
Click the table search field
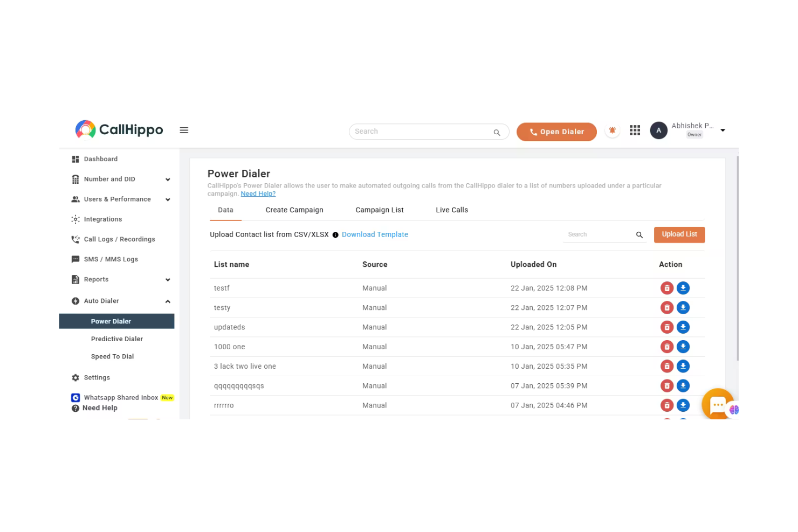point(598,234)
